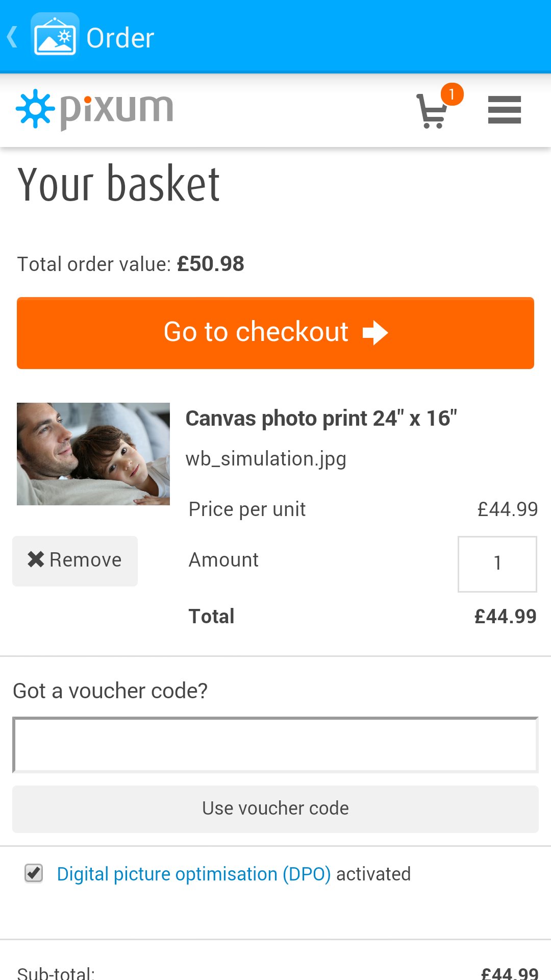Tap the canvas photo thumbnail
551x980 pixels.
pos(93,454)
